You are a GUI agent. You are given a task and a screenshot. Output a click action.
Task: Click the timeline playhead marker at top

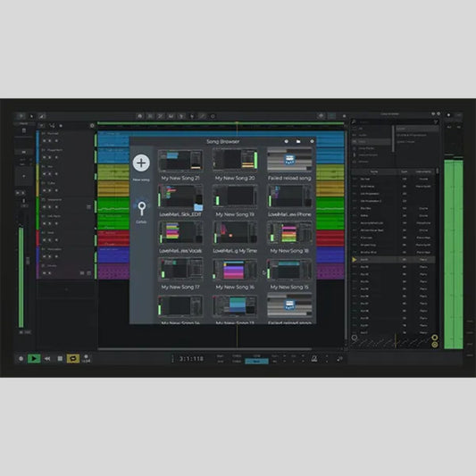[x=237, y=123]
